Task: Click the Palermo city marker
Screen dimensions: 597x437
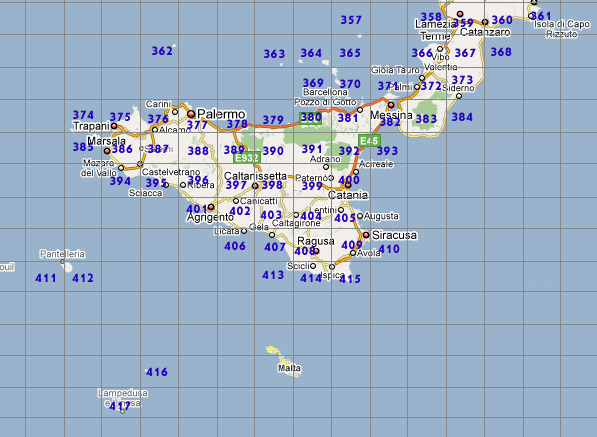Action: (x=191, y=114)
